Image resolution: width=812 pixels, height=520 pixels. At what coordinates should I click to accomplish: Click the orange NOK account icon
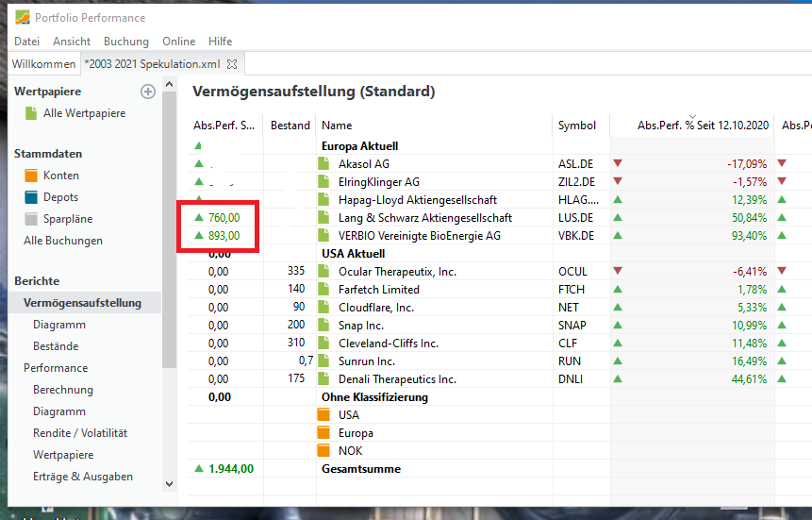click(x=323, y=450)
